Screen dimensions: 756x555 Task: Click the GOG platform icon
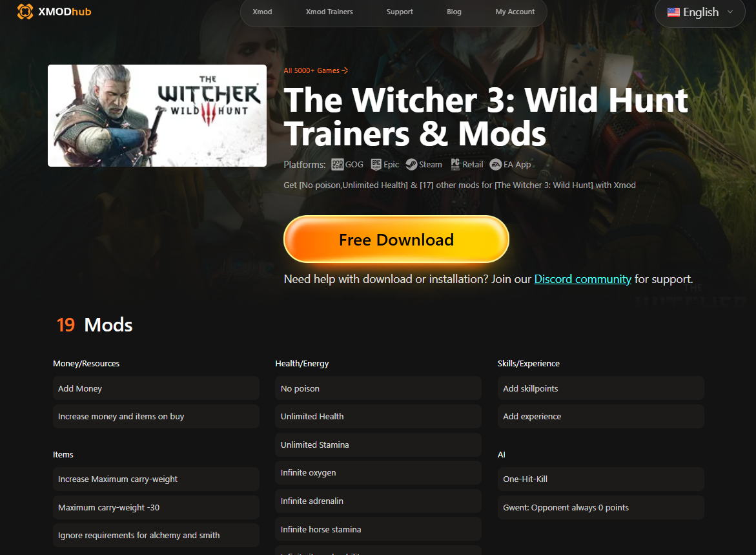point(338,165)
